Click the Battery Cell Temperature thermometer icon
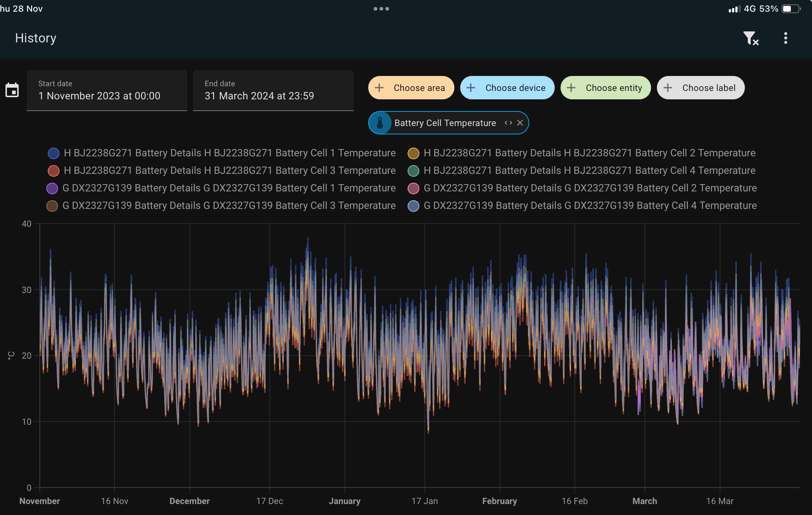The image size is (812, 515). 380,123
